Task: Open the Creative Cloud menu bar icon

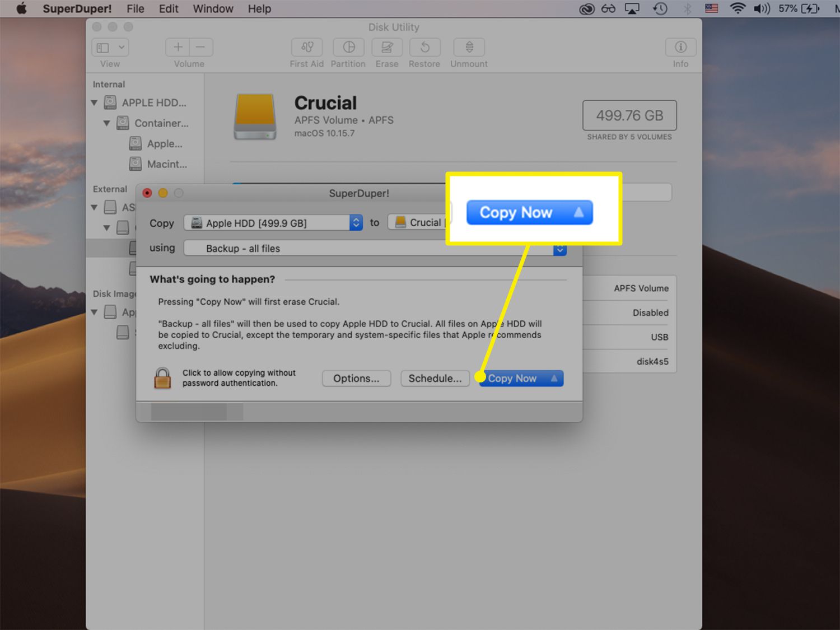Action: (x=586, y=8)
